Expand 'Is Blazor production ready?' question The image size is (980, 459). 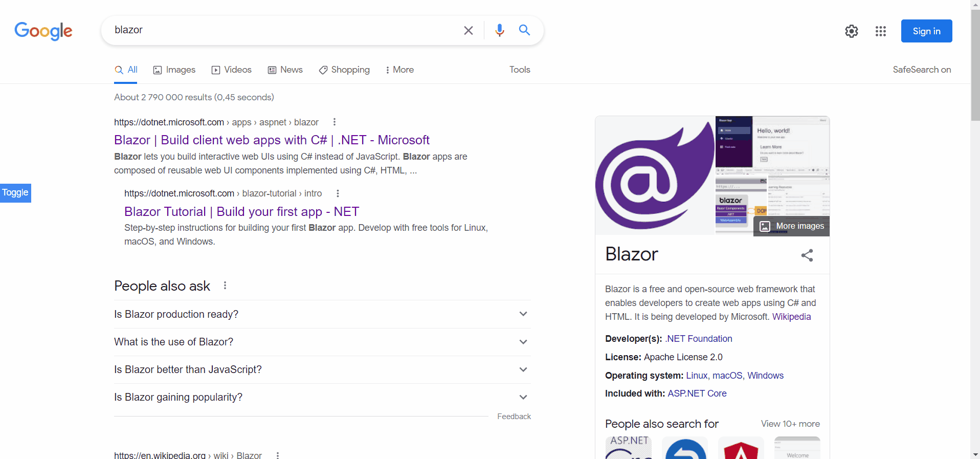322,314
